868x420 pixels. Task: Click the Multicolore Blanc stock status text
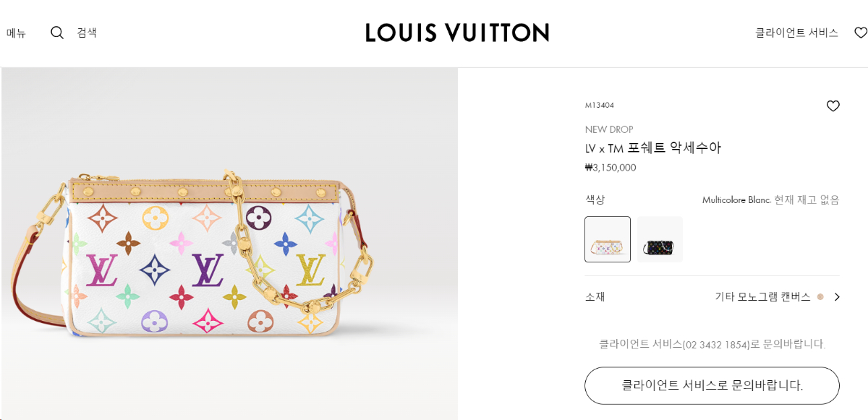(x=771, y=200)
